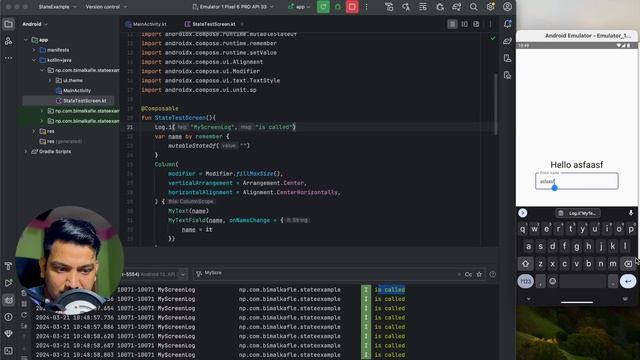Switch editor to Code only view

(x=452, y=24)
